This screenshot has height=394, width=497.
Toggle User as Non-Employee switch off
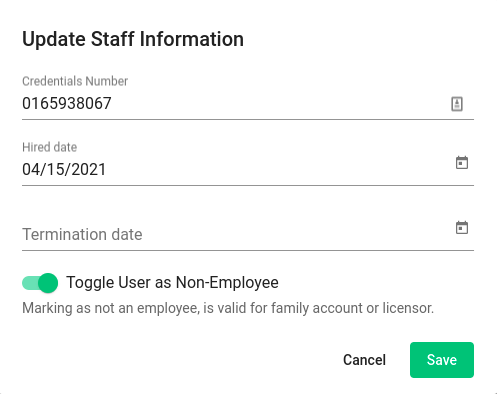(x=40, y=283)
